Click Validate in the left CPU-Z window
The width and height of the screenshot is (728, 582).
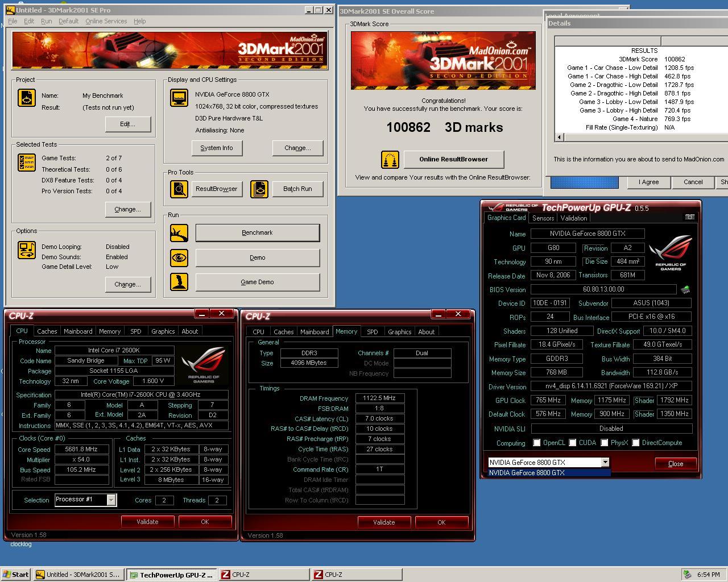pos(147,522)
